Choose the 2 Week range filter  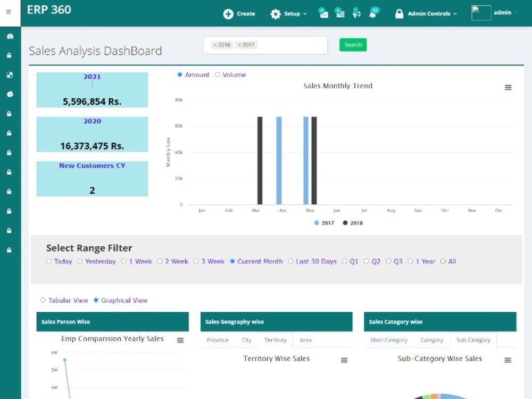[x=160, y=261]
